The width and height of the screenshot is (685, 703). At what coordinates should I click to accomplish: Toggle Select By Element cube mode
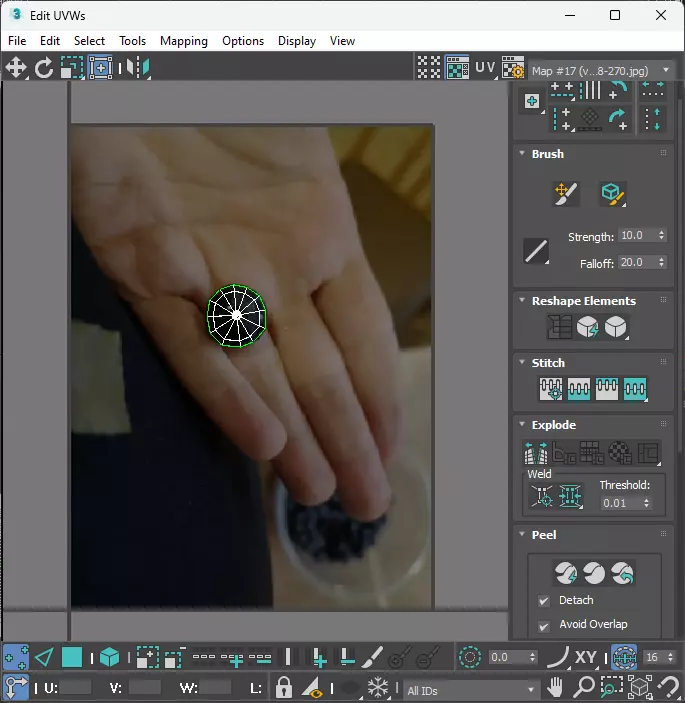109,658
